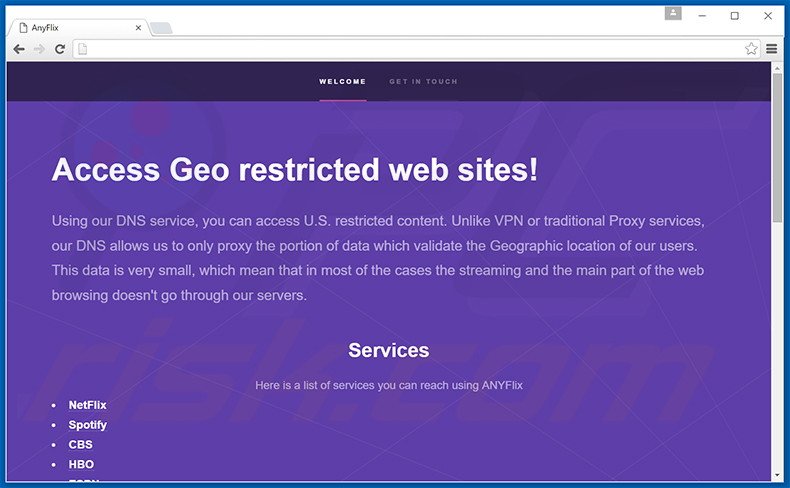Click the scrollbar up arrow

click(x=777, y=67)
